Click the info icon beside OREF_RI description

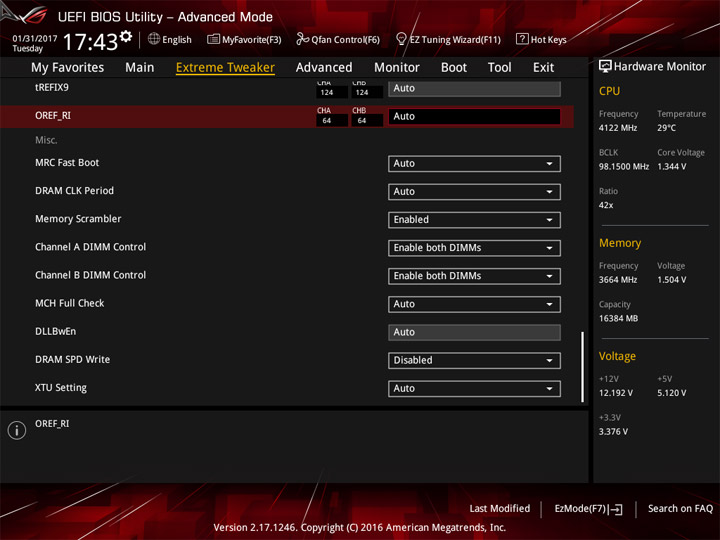17,430
